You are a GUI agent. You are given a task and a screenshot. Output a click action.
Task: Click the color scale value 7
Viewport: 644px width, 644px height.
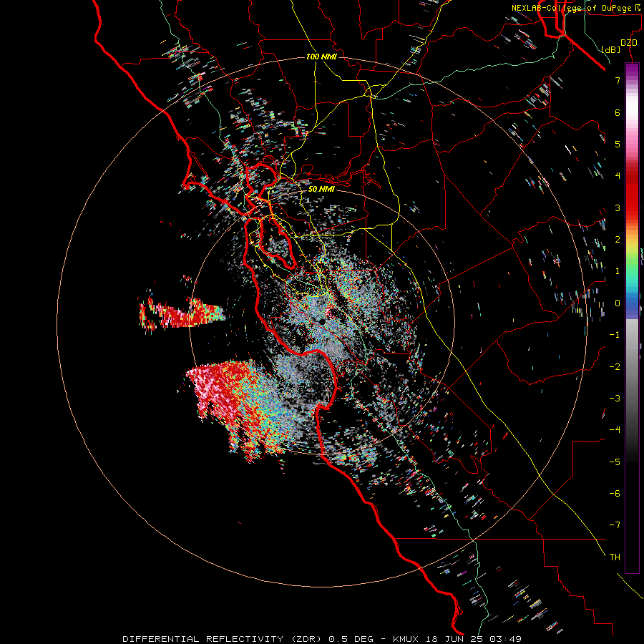(x=618, y=80)
